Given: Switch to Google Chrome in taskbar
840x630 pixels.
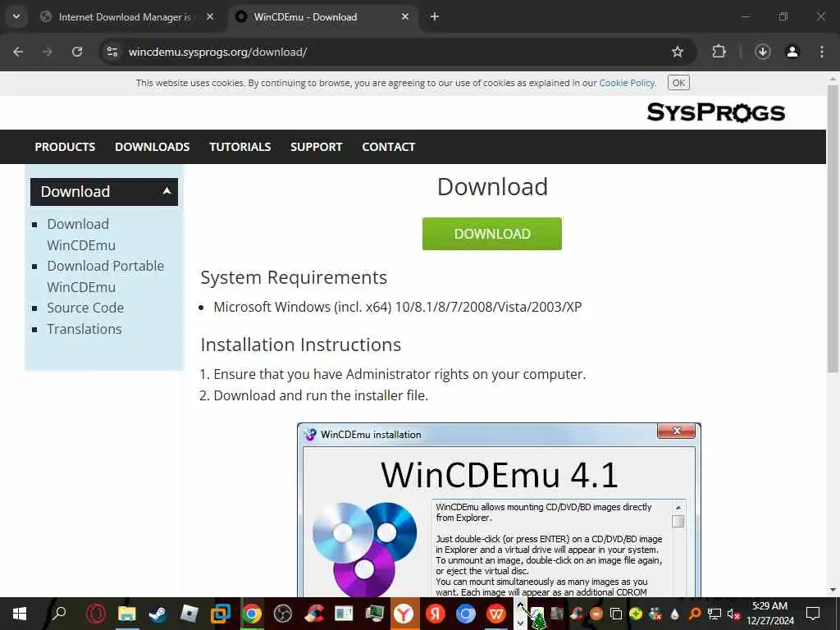Looking at the screenshot, I should point(252,614).
